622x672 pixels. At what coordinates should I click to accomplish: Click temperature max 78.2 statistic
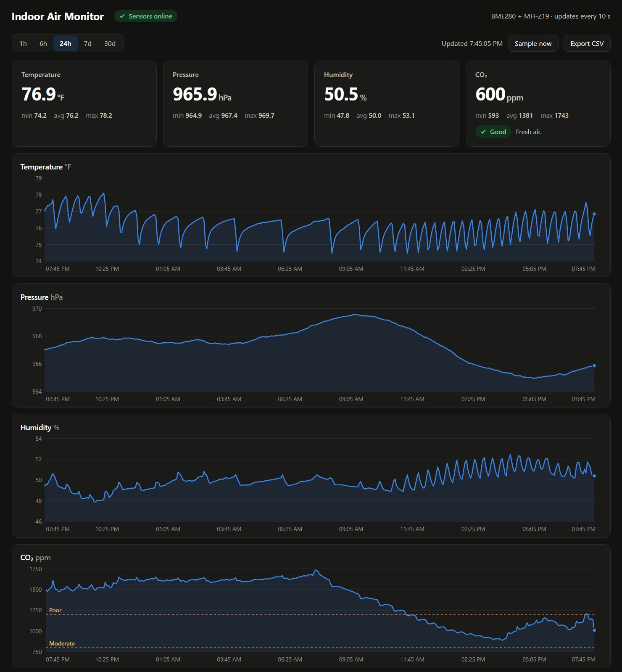coord(99,116)
